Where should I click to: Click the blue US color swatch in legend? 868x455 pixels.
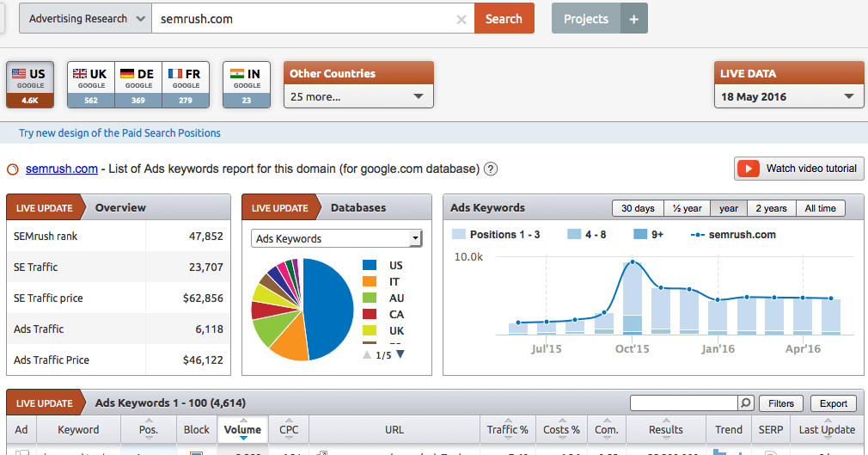click(x=370, y=266)
